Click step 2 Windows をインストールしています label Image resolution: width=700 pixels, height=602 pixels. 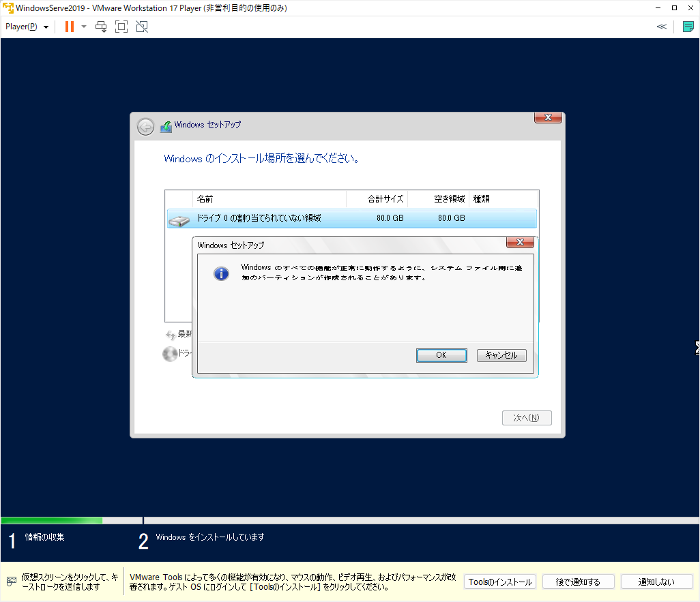(210, 537)
